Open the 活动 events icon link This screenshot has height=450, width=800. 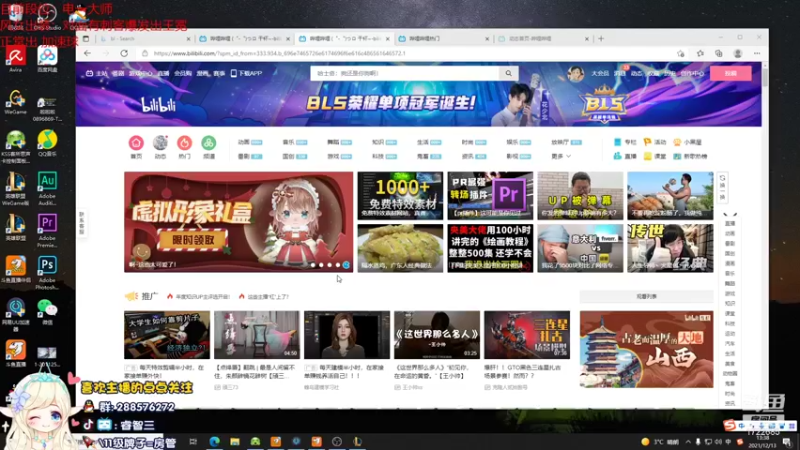[655, 142]
